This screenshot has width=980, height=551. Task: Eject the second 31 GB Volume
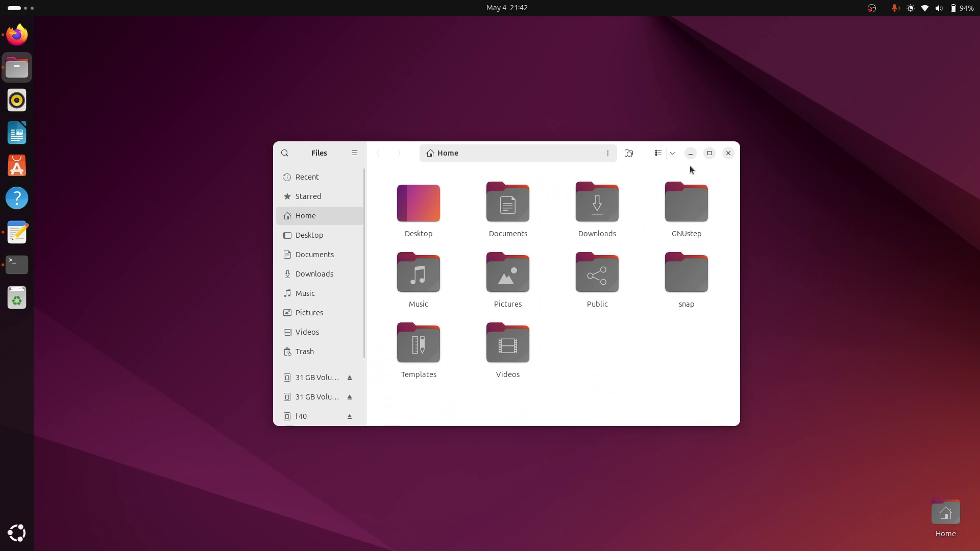coord(350,397)
